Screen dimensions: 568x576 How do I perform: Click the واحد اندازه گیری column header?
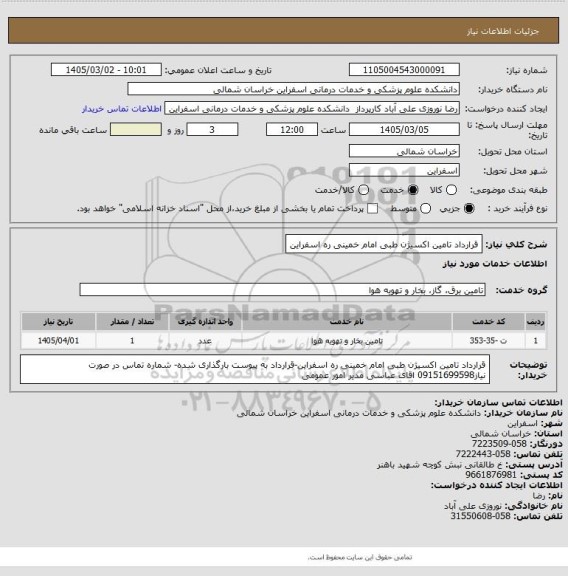coord(205,322)
